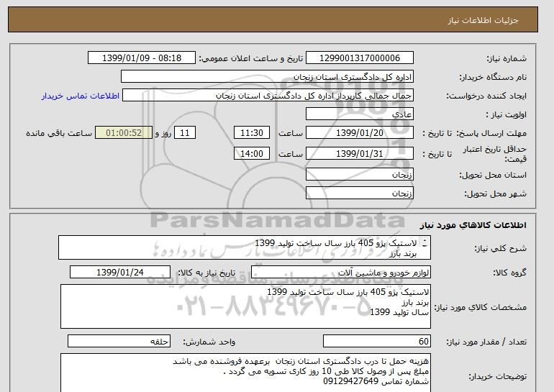Viewport: 554px width, 392px height.
Task: Click the request creator name field
Action: [268, 96]
